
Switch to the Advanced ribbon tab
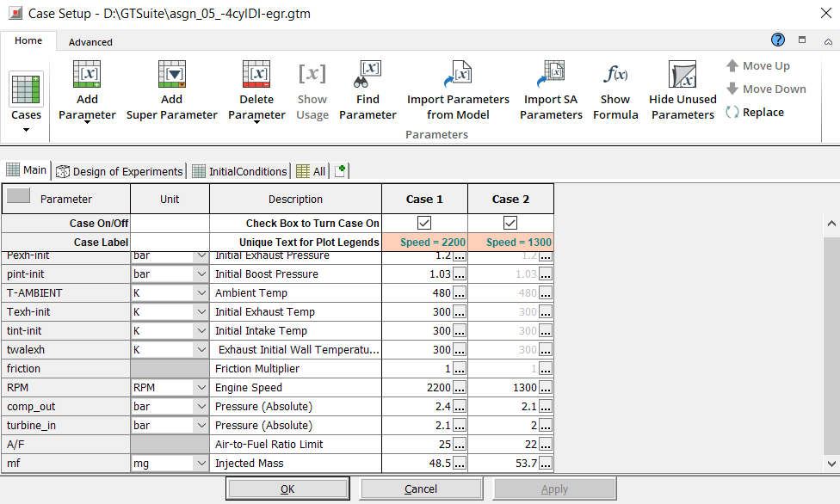90,42
